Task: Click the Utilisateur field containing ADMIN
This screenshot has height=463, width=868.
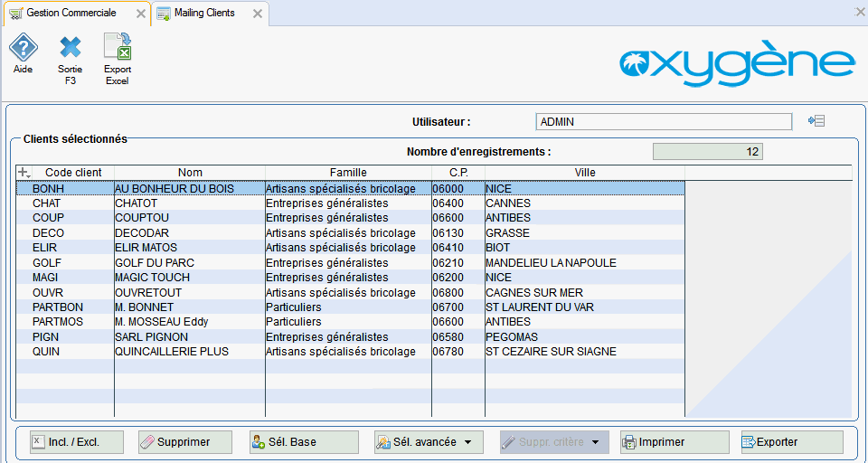Action: point(664,122)
